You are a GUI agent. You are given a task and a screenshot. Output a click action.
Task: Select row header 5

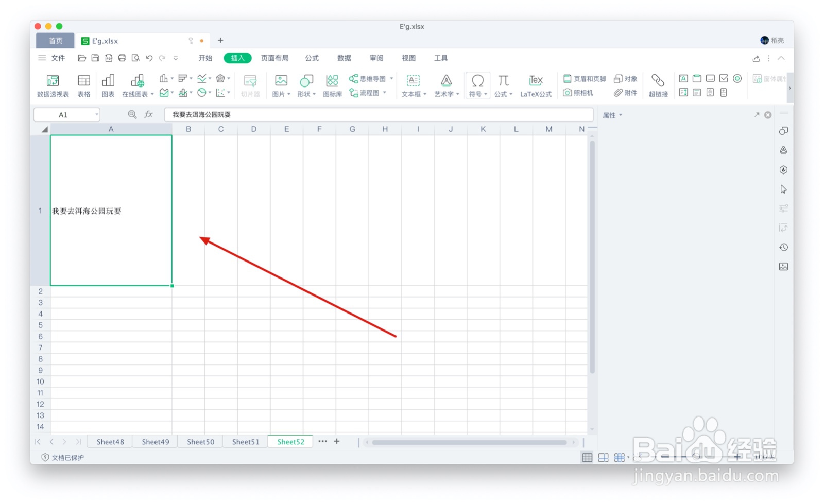click(40, 325)
